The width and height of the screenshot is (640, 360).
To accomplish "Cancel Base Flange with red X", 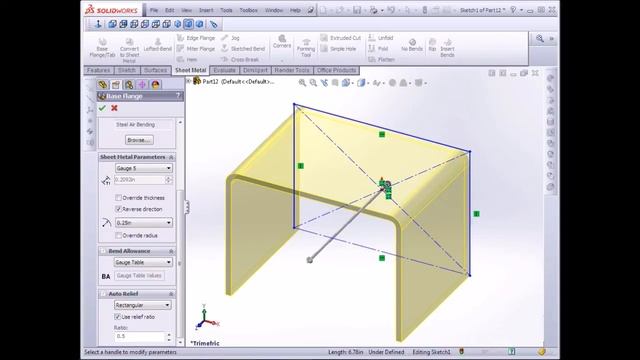I will click(114, 108).
